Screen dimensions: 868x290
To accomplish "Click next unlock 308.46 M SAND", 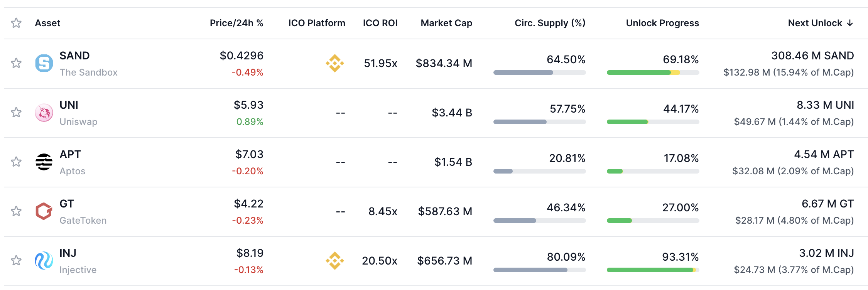I will point(812,56).
